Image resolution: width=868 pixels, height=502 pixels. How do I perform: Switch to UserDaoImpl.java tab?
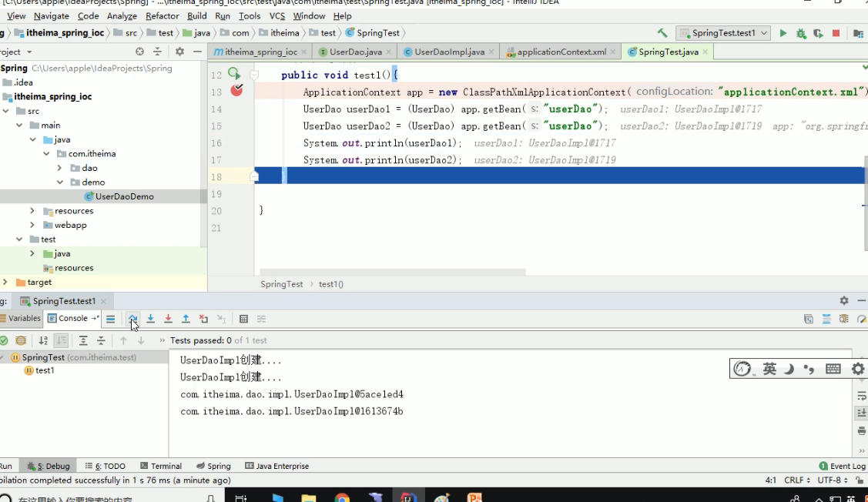coord(449,52)
